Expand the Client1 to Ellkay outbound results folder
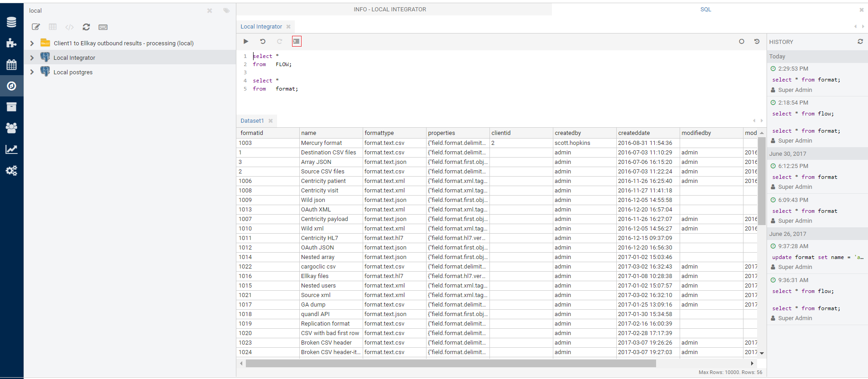The height and width of the screenshot is (379, 868). click(x=32, y=43)
